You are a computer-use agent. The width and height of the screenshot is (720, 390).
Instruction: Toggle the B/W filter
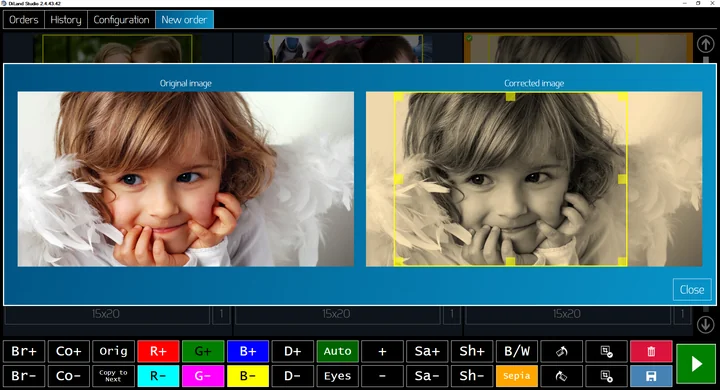(x=517, y=351)
